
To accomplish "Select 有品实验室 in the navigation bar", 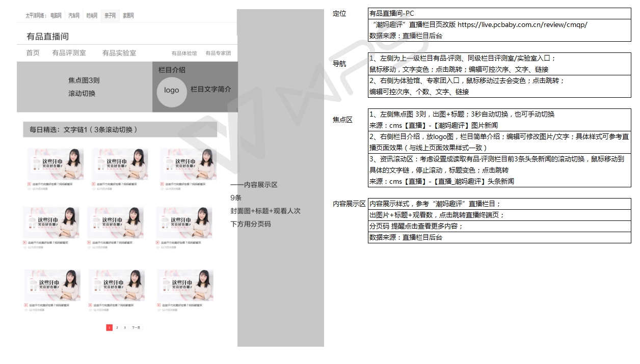I will [119, 53].
